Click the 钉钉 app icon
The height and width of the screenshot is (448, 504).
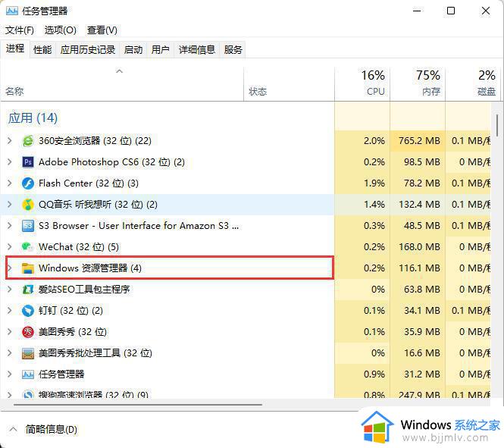point(28,311)
